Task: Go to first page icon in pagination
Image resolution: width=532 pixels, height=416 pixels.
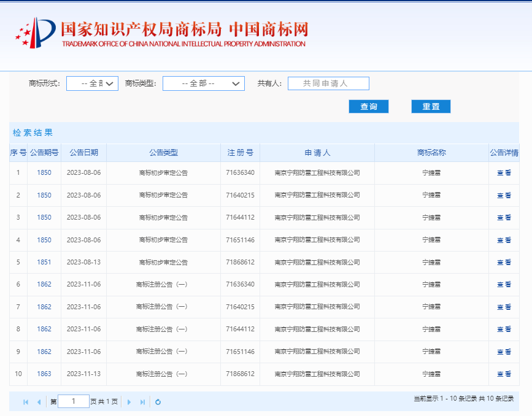Action: 26,402
